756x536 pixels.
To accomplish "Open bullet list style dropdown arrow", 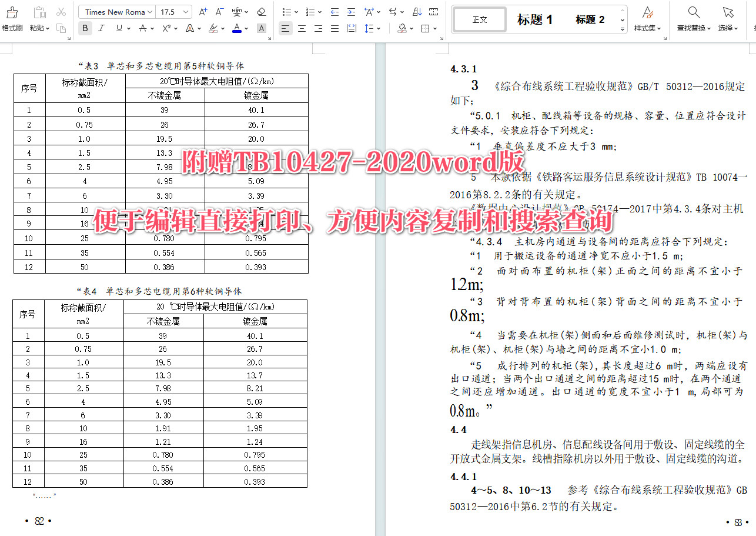I will point(296,12).
